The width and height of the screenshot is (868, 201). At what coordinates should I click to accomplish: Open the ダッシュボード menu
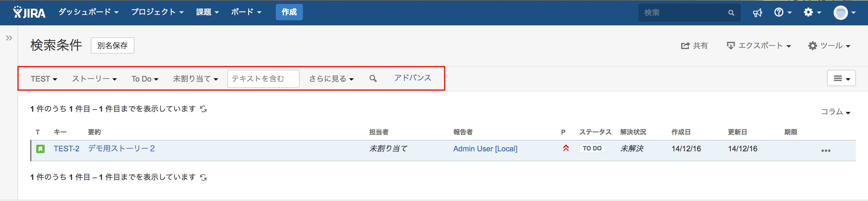pyautogui.click(x=89, y=12)
